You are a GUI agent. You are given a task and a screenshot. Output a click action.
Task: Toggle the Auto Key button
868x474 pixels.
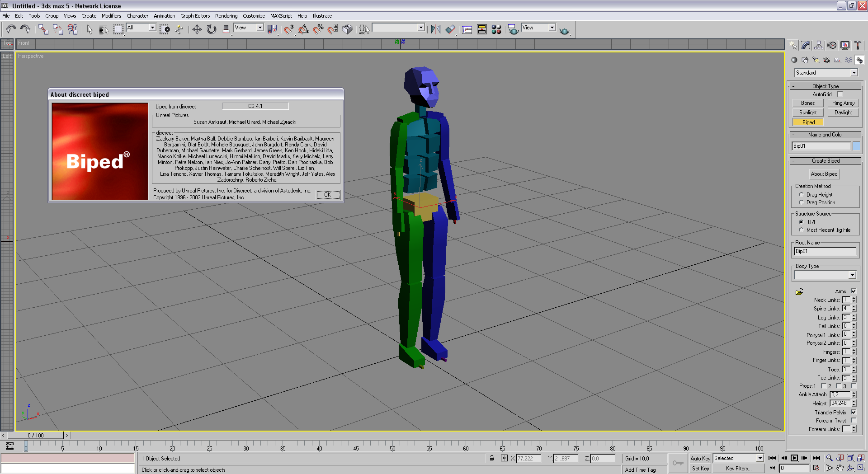click(x=700, y=458)
